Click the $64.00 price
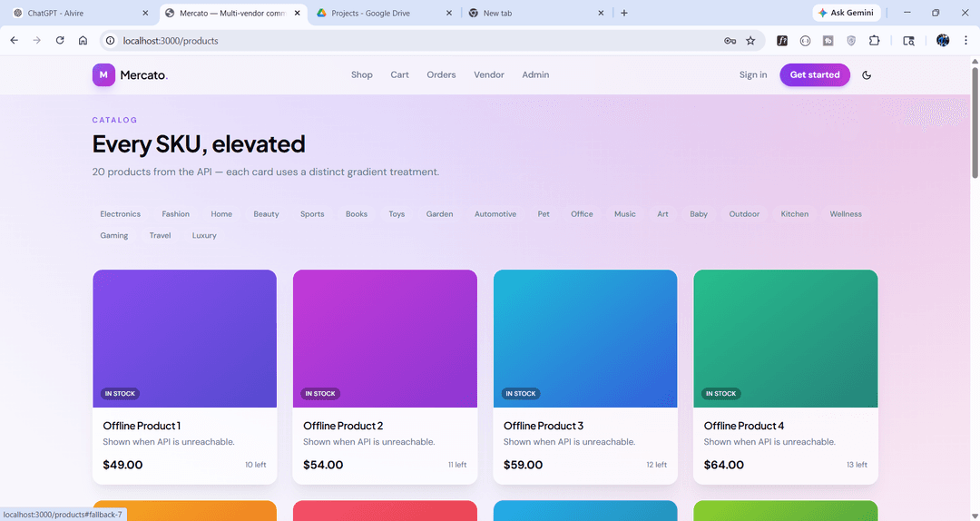 pyautogui.click(x=724, y=465)
